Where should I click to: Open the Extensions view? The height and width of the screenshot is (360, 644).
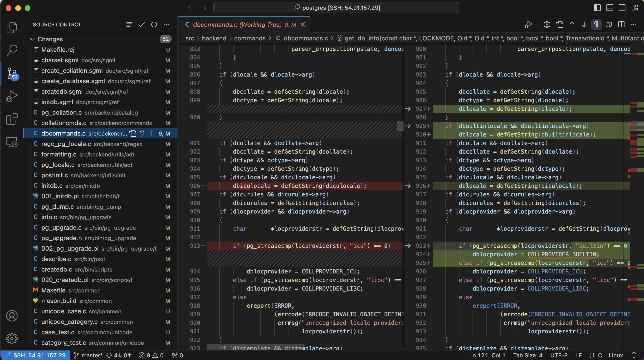click(11, 119)
